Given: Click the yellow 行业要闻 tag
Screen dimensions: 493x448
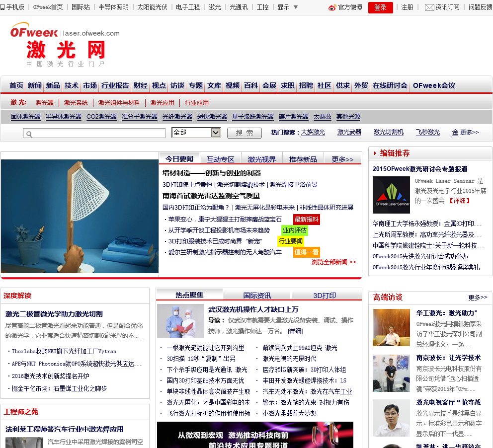Looking at the screenshot, I should point(291,241).
